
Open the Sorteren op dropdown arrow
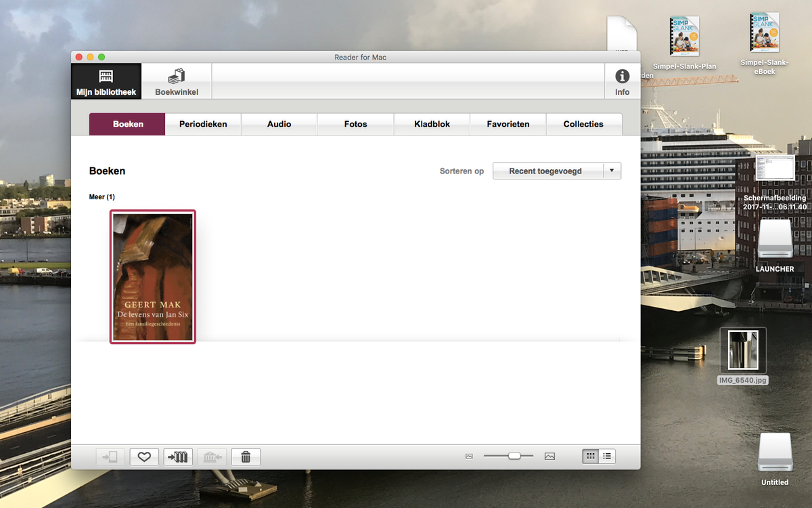[x=612, y=171]
